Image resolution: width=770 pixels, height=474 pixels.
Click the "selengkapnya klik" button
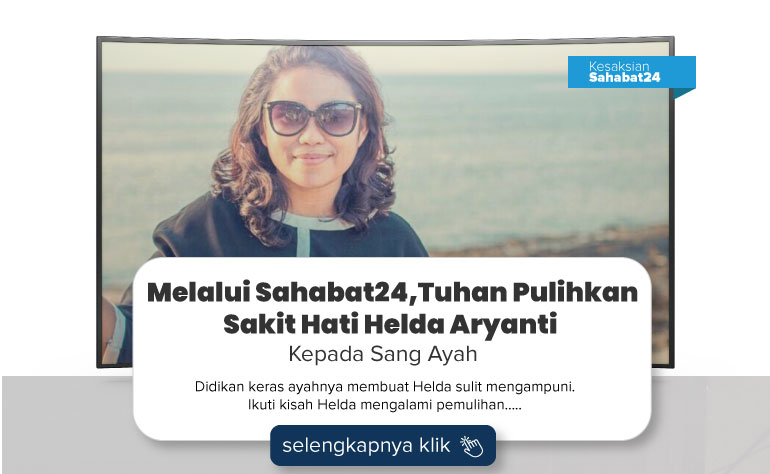click(383, 446)
